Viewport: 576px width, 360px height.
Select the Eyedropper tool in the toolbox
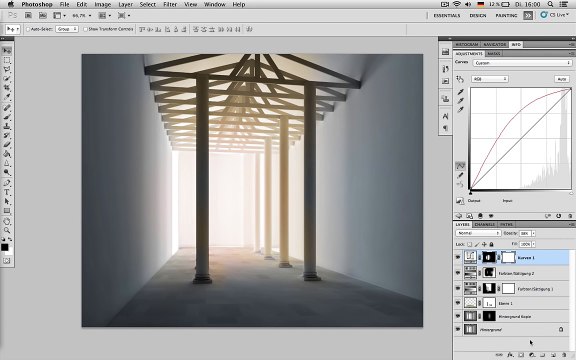[x=7, y=97]
